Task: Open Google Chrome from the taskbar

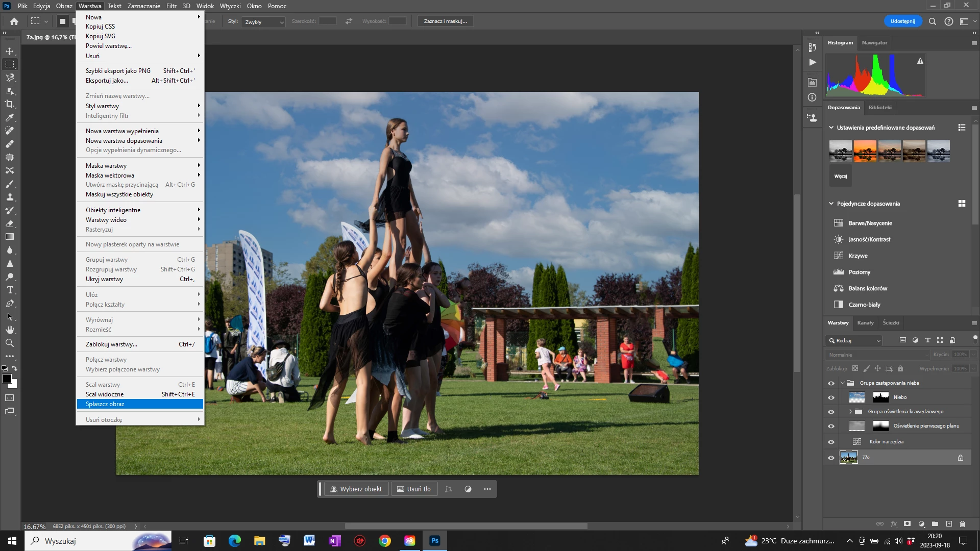Action: (x=384, y=541)
